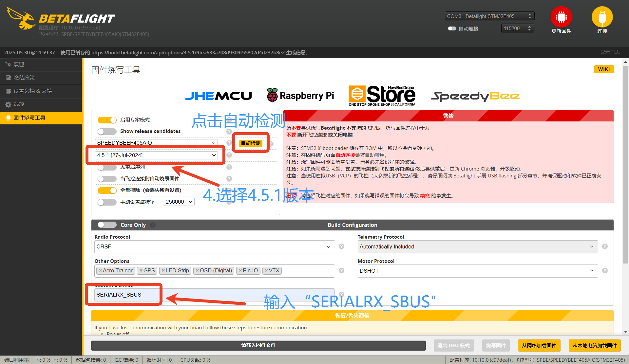Click help icon beside Motor Protocol dropdown
The height and width of the screenshot is (364, 629).
(x=605, y=271)
